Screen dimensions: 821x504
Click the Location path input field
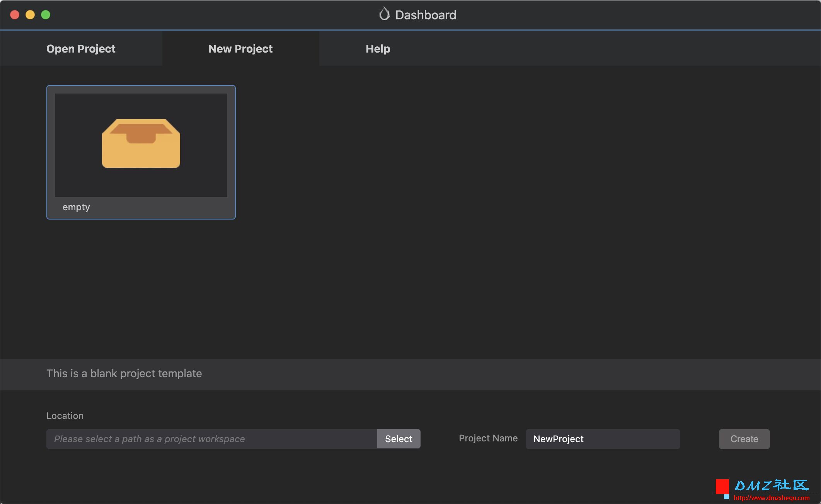point(211,439)
